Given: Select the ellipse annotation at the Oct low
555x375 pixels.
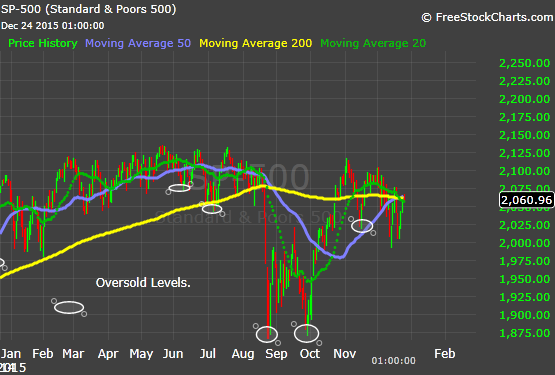Looking at the screenshot, I should 307,334.
